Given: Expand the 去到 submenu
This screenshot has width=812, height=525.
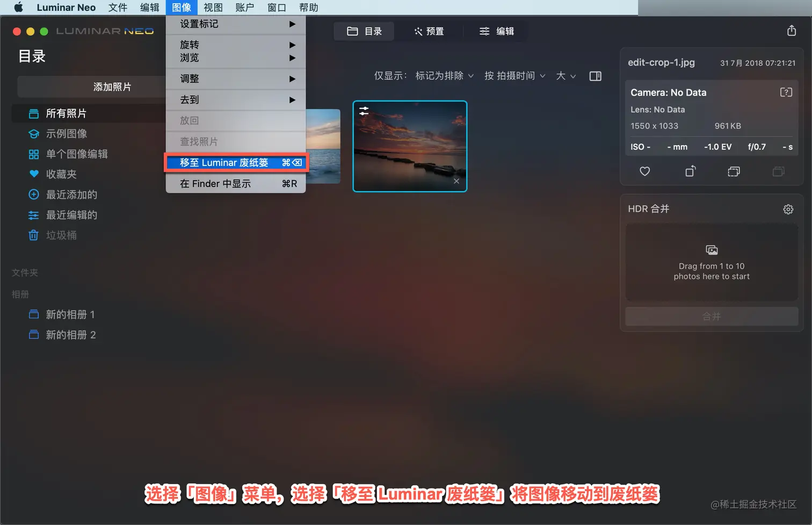Looking at the screenshot, I should pyautogui.click(x=236, y=99).
